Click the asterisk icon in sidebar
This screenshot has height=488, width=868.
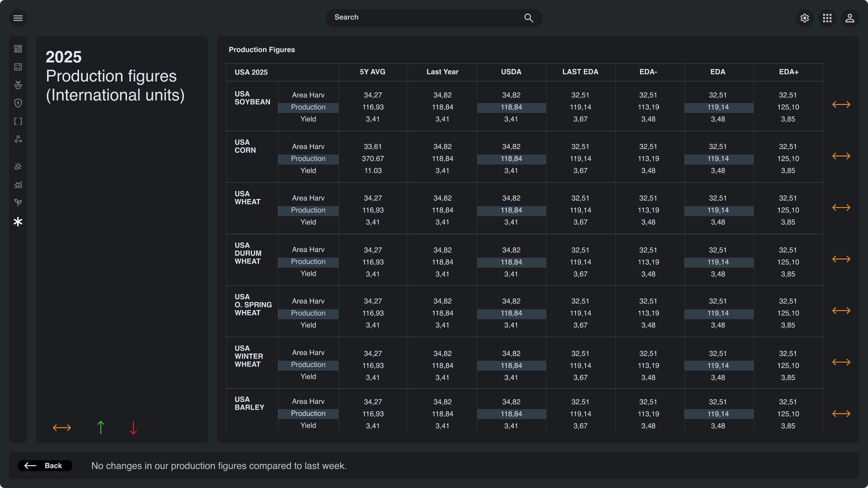18,221
